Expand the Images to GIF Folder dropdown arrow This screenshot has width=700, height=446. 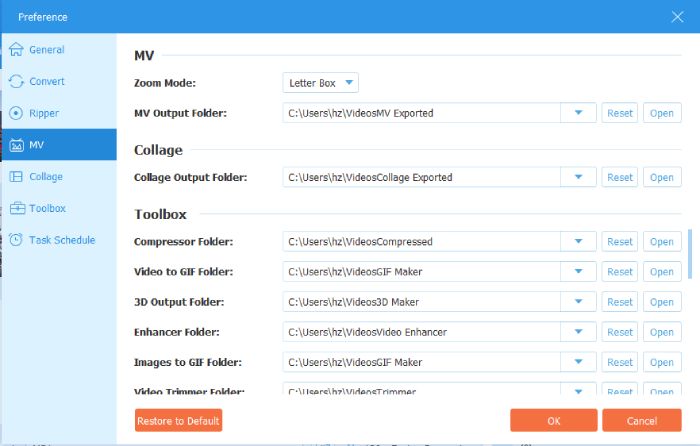pyautogui.click(x=578, y=362)
